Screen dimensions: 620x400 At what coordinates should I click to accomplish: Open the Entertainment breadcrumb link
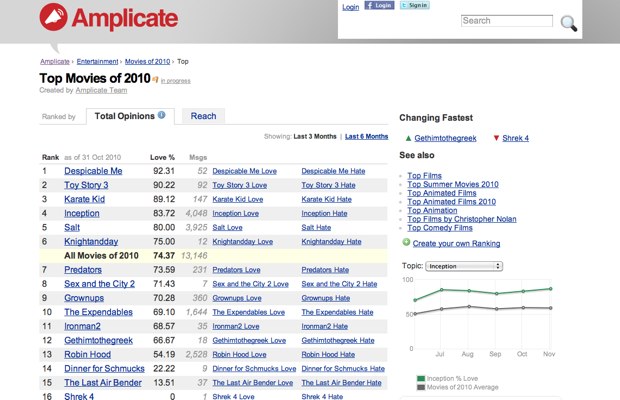click(97, 62)
